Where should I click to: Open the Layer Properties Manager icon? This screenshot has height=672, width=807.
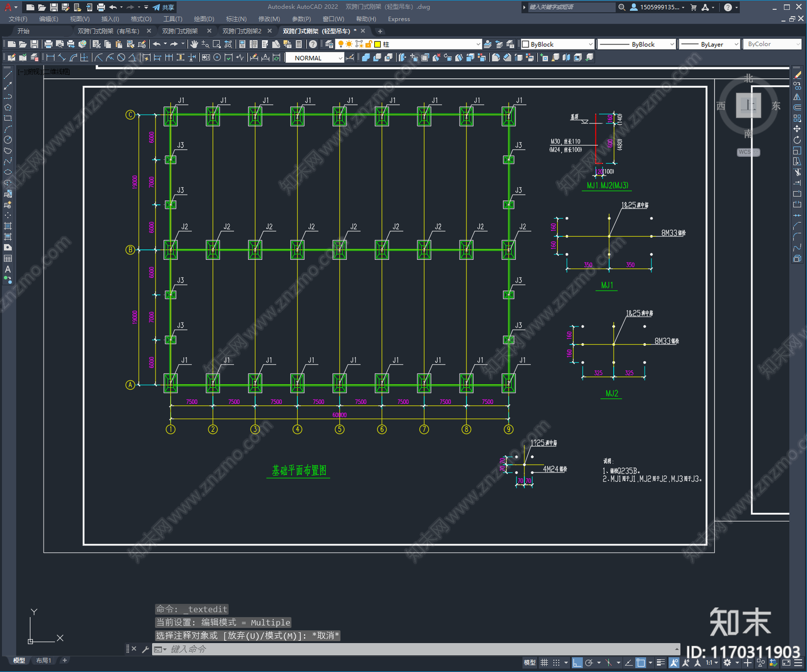(329, 44)
